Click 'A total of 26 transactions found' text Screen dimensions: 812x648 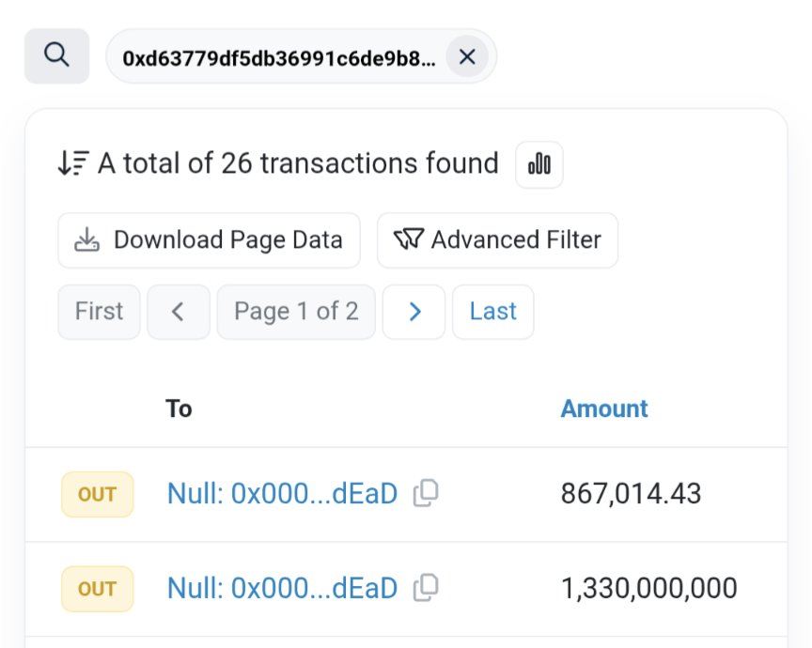coord(298,163)
